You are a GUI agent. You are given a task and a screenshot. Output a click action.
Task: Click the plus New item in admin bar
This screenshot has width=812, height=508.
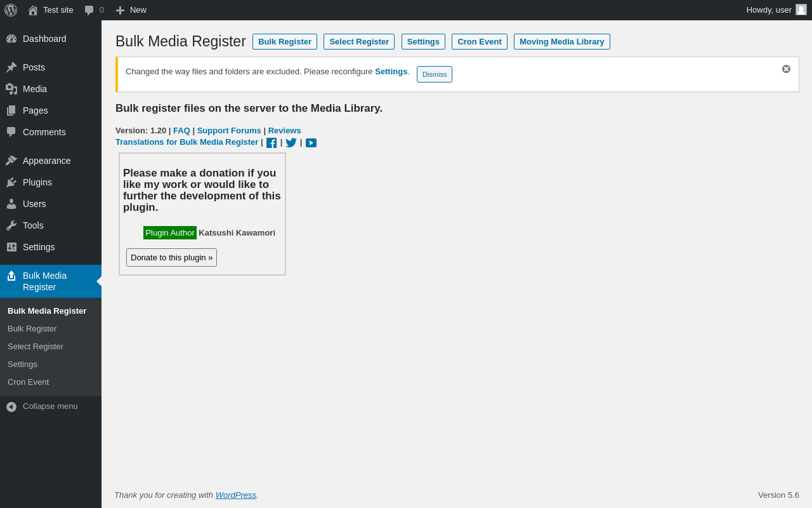coord(131,10)
